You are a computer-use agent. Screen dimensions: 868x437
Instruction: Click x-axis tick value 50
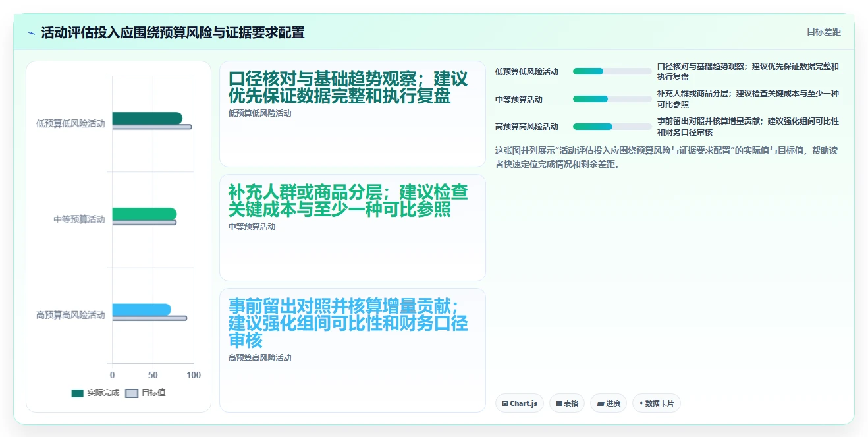[x=153, y=375]
